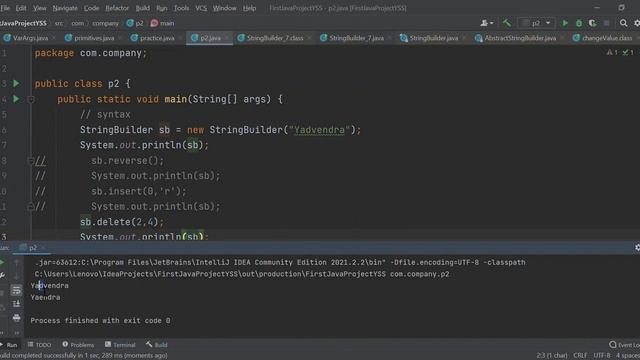
Task: Open the Tools menu
Action: [181, 8]
